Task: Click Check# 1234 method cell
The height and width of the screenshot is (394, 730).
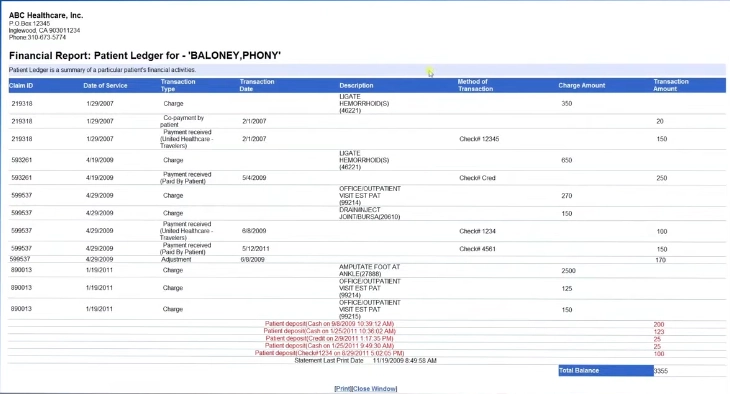Action: pyautogui.click(x=477, y=231)
